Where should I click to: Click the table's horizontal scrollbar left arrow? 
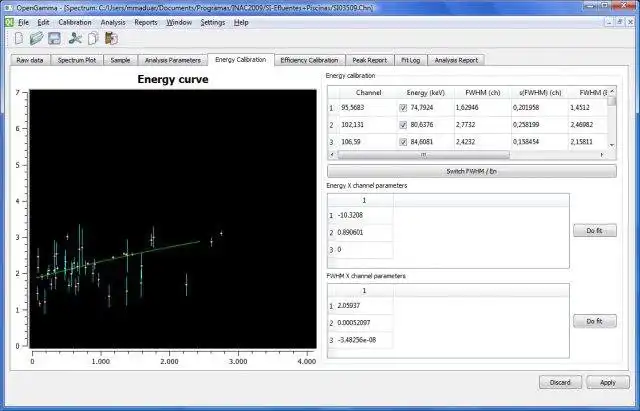[x=332, y=155]
